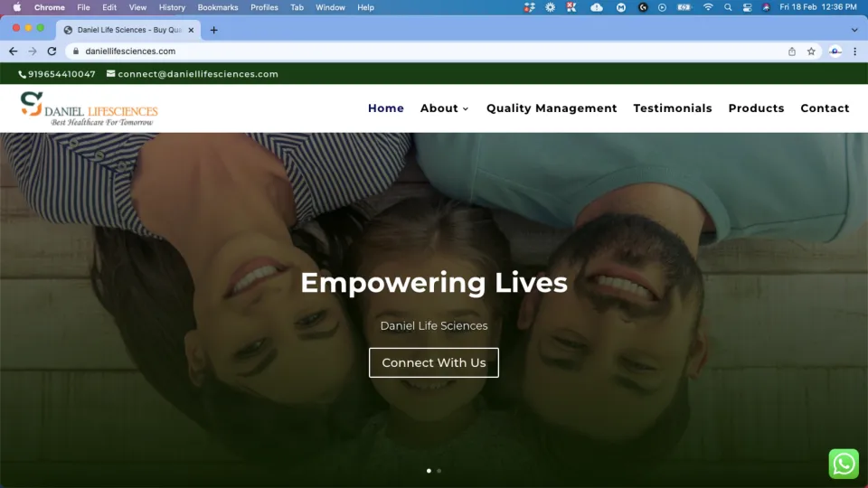The image size is (868, 488).
Task: Click the cloud upload menu bar icon
Action: 596,7
